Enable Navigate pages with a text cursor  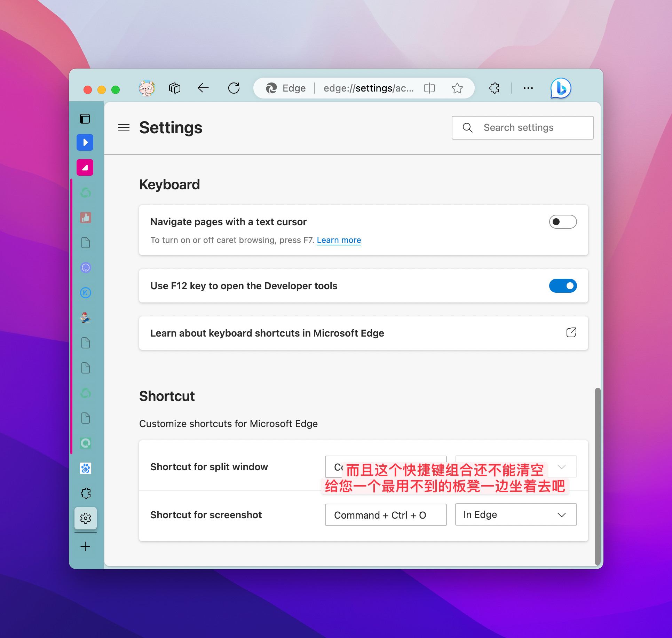coord(563,222)
